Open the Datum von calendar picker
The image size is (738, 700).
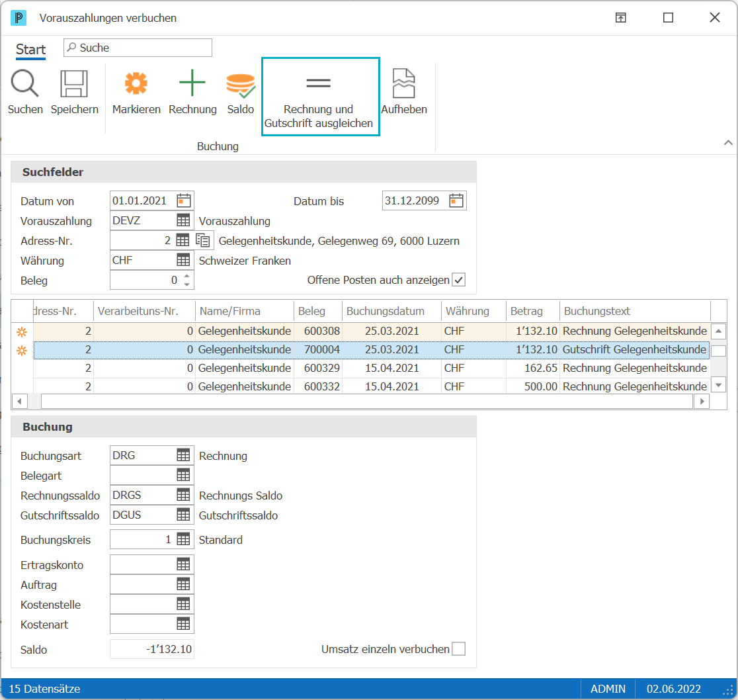point(184,200)
